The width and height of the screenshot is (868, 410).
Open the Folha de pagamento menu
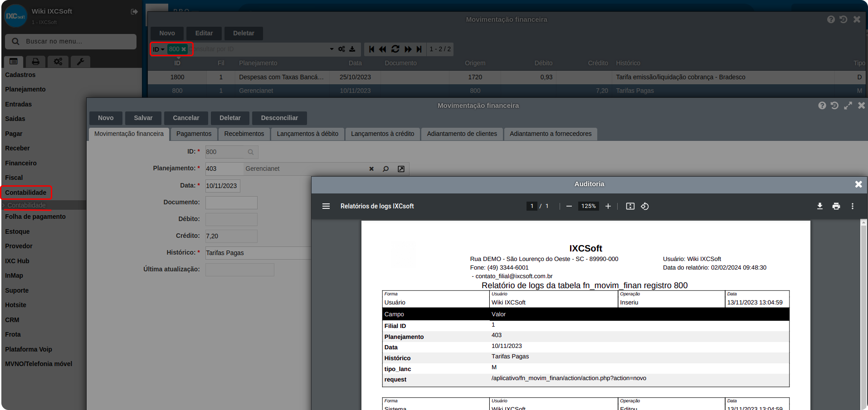coord(35,217)
